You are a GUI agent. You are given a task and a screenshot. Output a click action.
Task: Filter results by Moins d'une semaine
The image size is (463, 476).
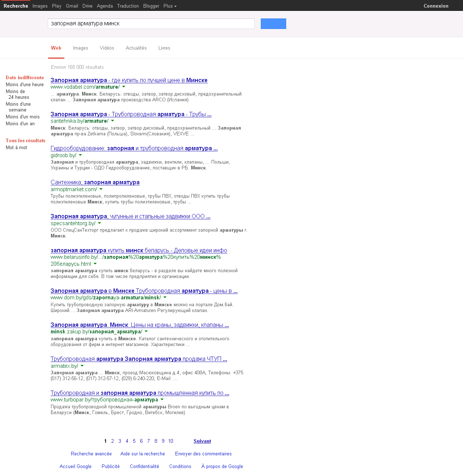[x=18, y=107]
